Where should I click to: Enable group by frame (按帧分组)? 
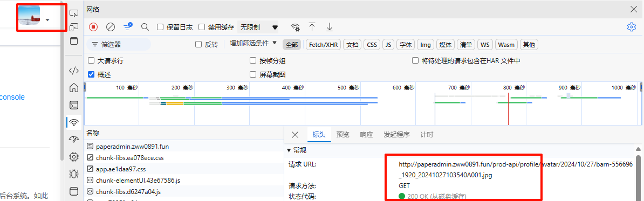point(253,61)
